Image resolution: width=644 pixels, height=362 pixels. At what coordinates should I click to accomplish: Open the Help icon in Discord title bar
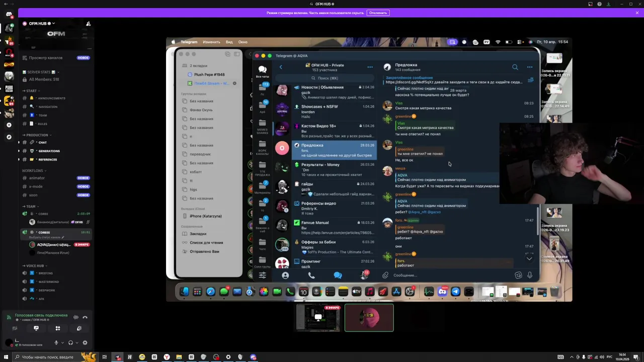(599, 4)
